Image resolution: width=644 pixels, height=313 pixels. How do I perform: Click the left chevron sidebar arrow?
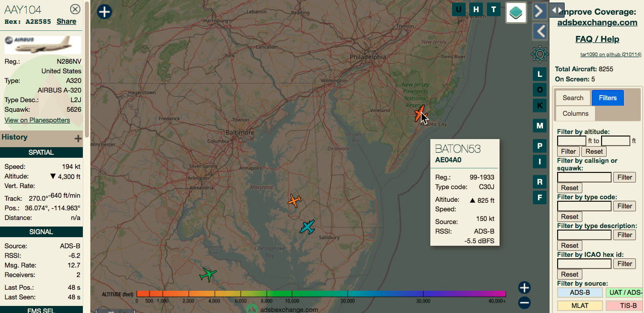click(x=540, y=31)
